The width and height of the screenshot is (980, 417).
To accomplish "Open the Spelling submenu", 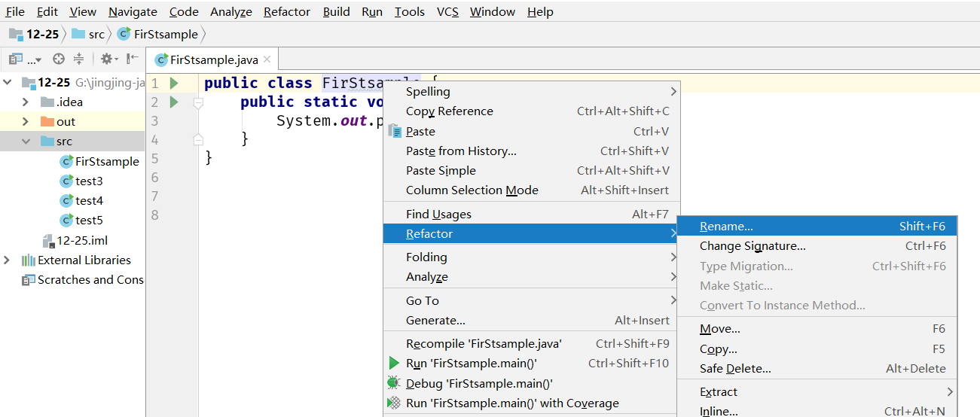I will point(532,92).
